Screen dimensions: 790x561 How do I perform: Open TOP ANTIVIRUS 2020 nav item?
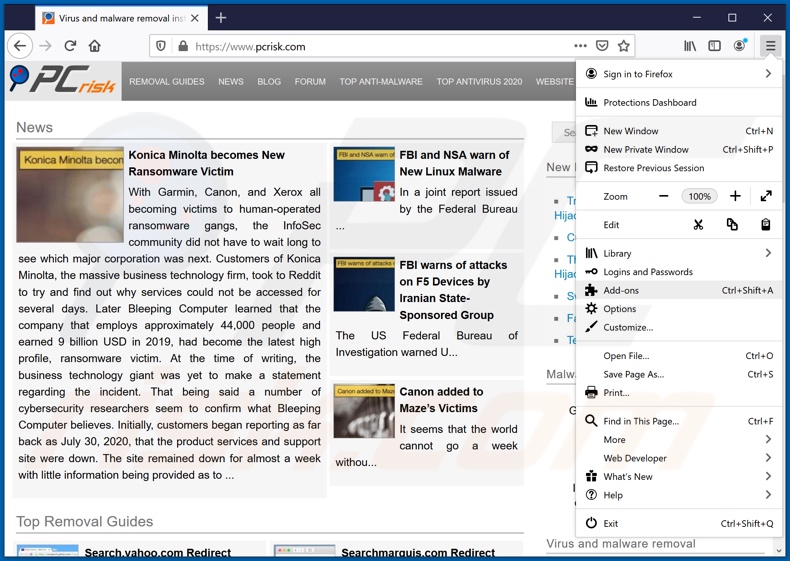click(x=479, y=82)
